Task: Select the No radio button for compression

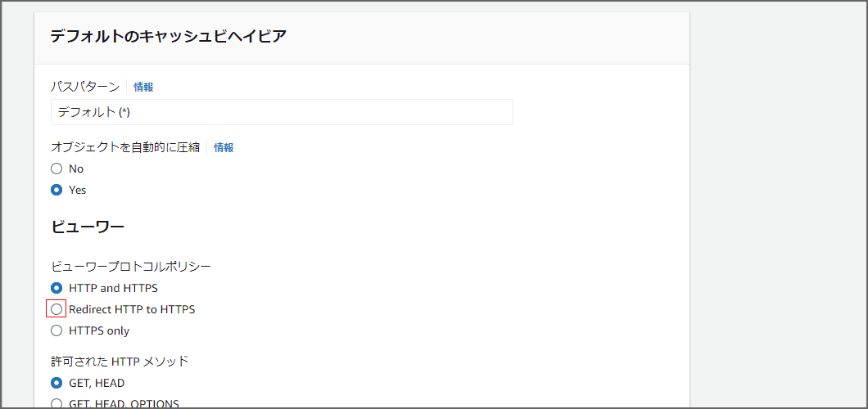Action: coord(57,169)
